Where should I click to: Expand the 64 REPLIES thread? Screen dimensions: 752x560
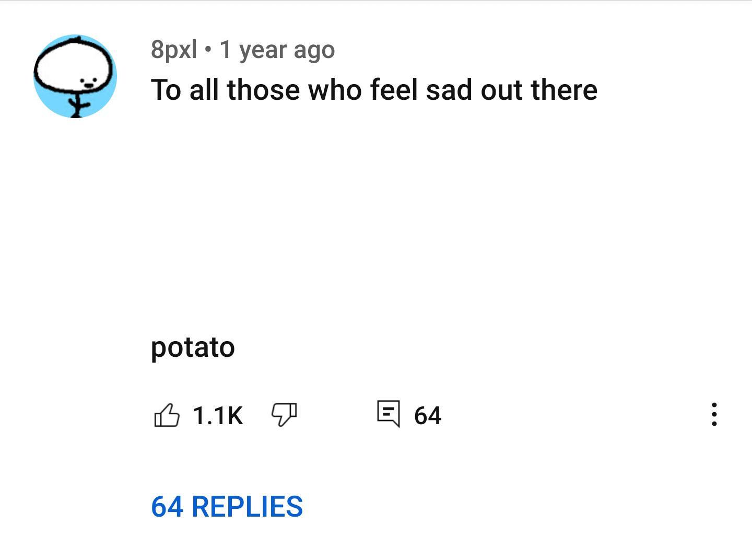pos(227,506)
